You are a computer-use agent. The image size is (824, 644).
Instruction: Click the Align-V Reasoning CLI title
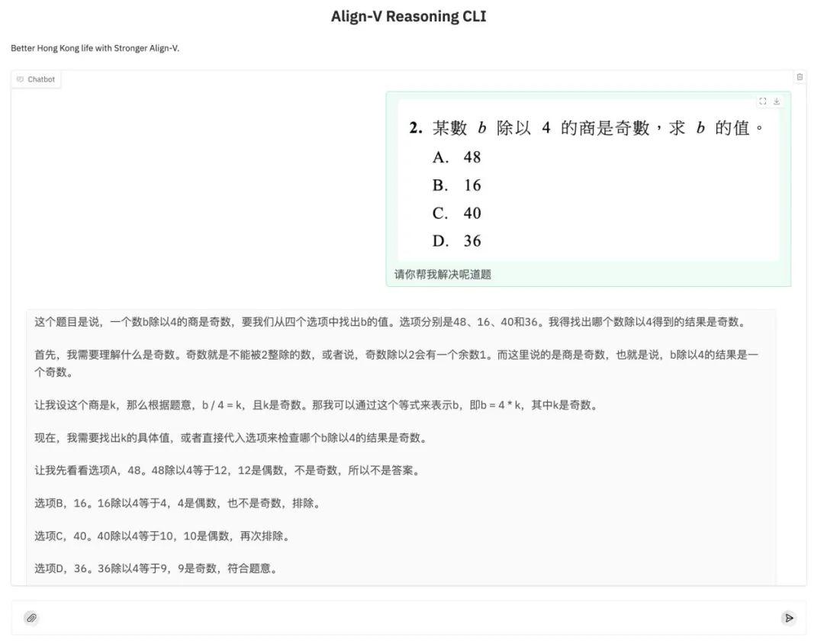(x=408, y=16)
